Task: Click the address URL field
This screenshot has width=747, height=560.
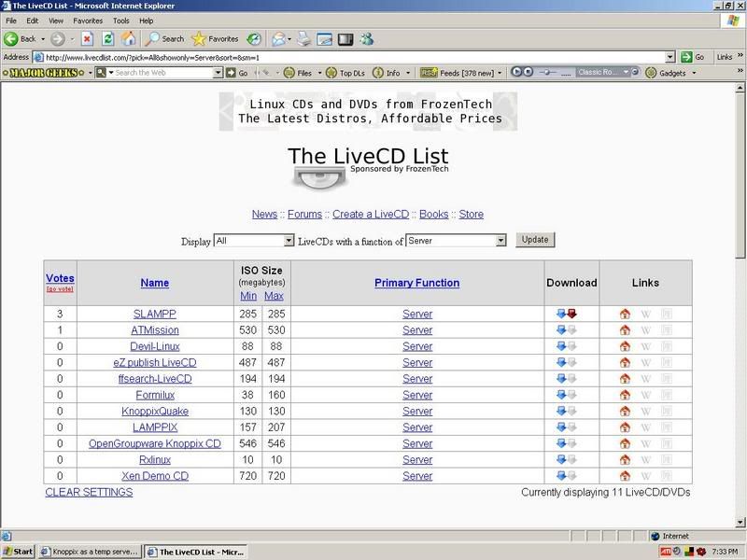Action: pyautogui.click(x=355, y=57)
